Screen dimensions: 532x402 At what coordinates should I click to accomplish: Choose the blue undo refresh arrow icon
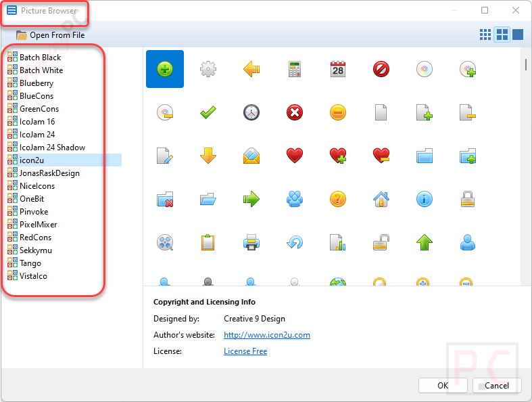[295, 243]
